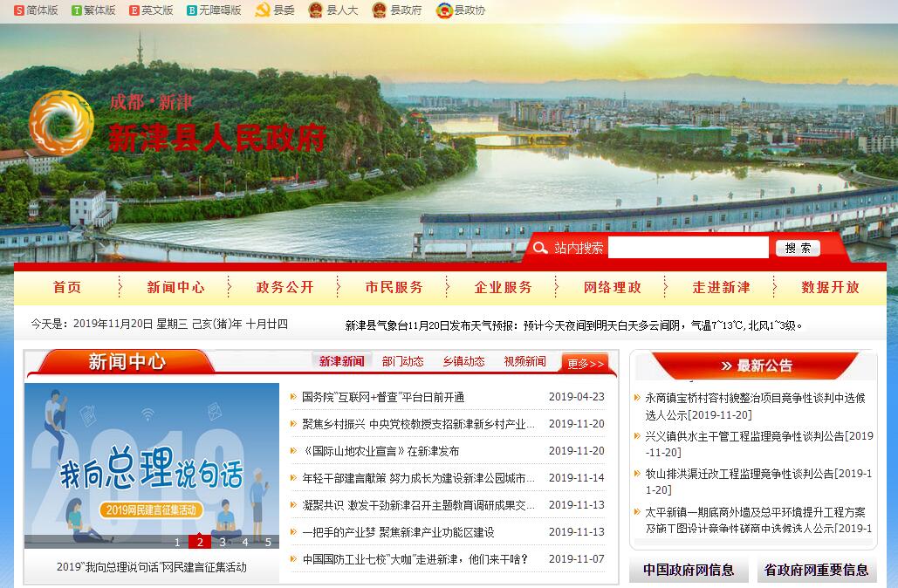Open the 政务公开 menu item

tap(285, 287)
